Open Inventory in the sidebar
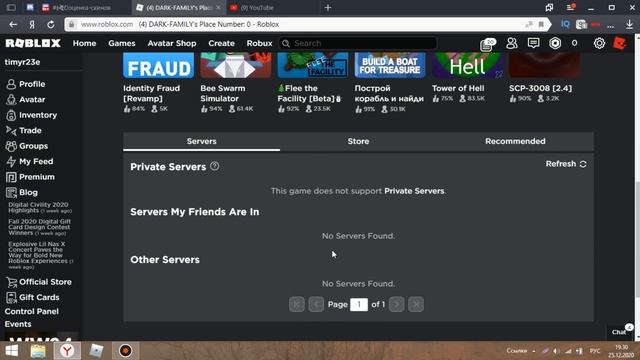Viewport: 640px width, 360px height. [x=31, y=115]
